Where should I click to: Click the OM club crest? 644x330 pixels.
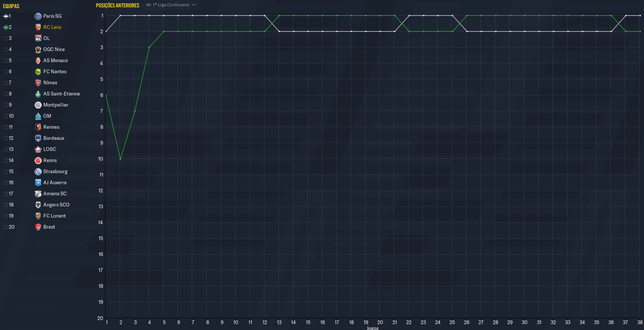38,116
